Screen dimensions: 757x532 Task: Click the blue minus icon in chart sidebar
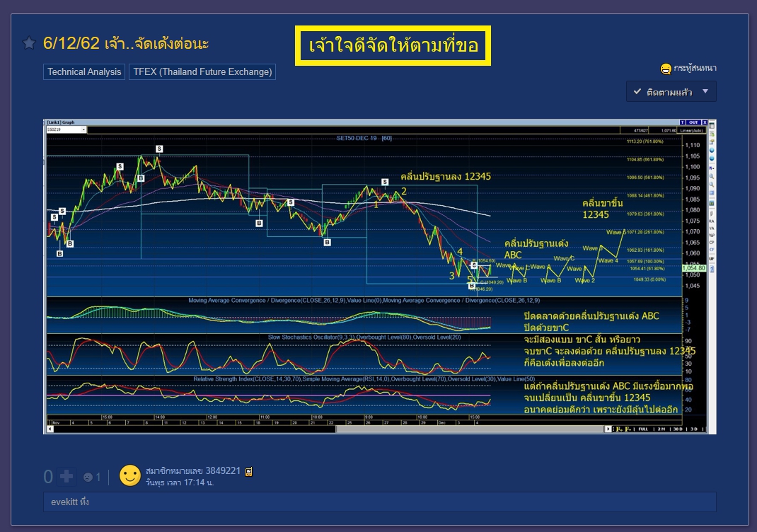click(712, 158)
